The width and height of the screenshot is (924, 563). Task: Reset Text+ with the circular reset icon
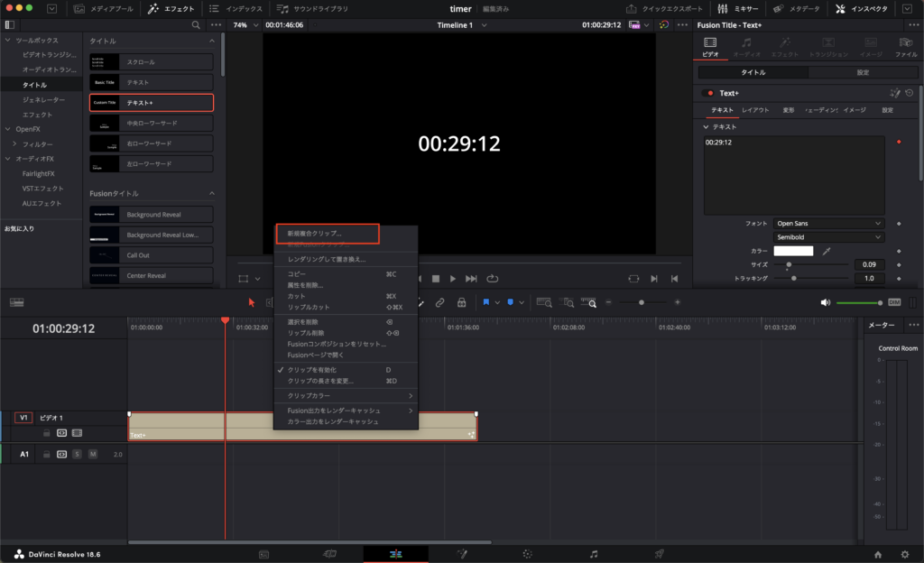[909, 93]
